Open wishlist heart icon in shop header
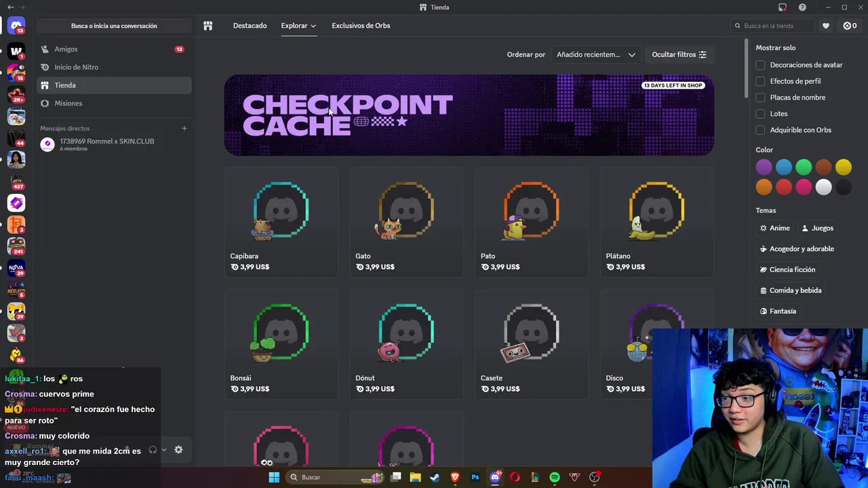Viewport: 868px width, 488px height. point(826,26)
